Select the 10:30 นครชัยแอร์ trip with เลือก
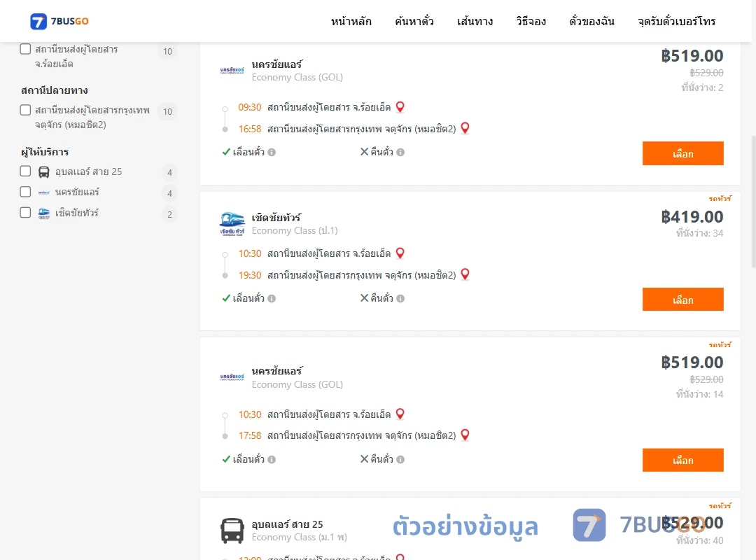 click(x=682, y=460)
